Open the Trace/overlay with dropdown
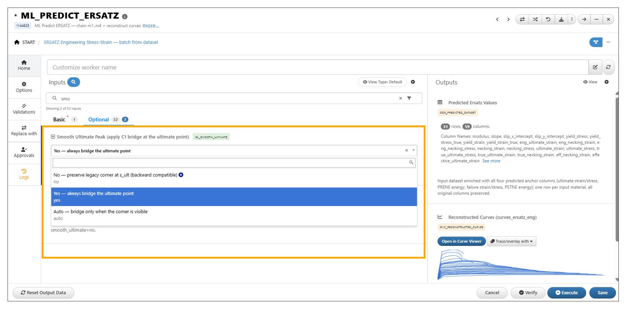 (x=511, y=241)
